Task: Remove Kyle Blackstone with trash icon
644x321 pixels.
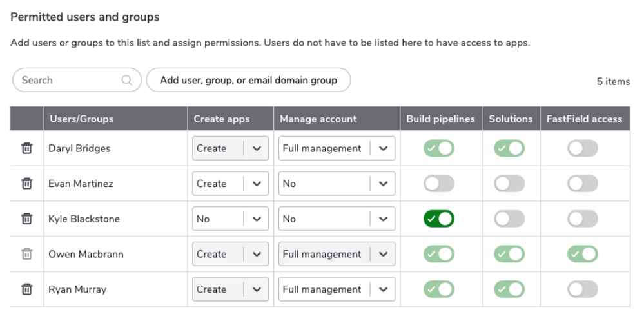Action: coord(27,219)
